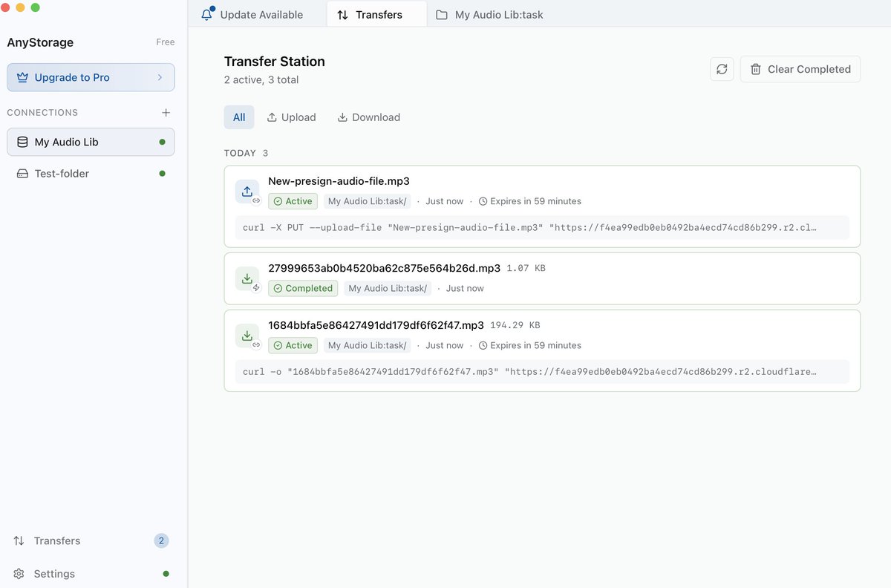Click the database icon beside My Audio Lib

[22, 142]
